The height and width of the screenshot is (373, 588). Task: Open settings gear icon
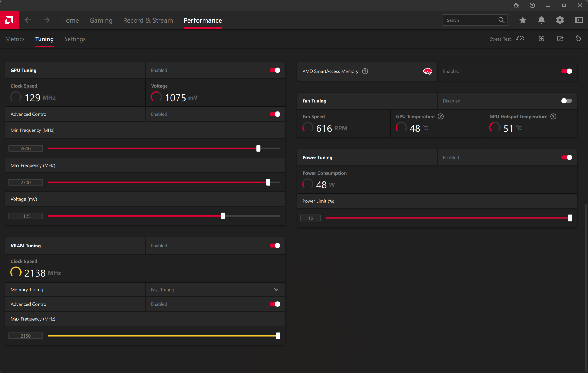click(560, 20)
